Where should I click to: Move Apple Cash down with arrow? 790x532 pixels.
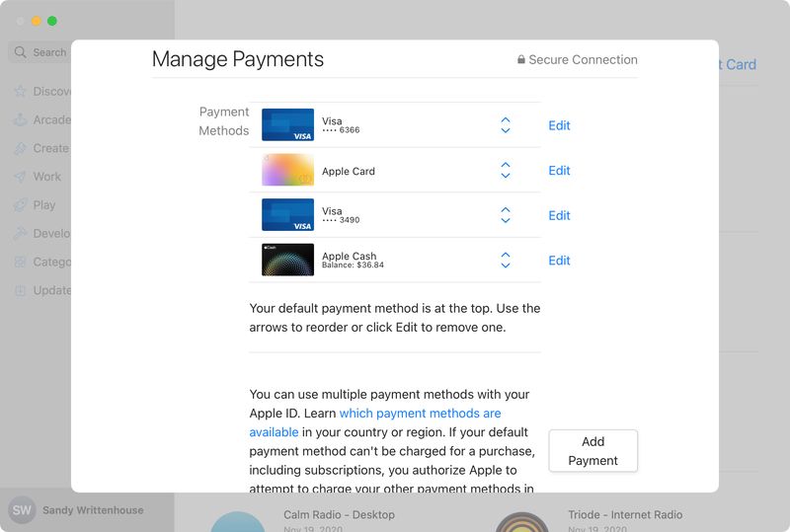pos(506,265)
